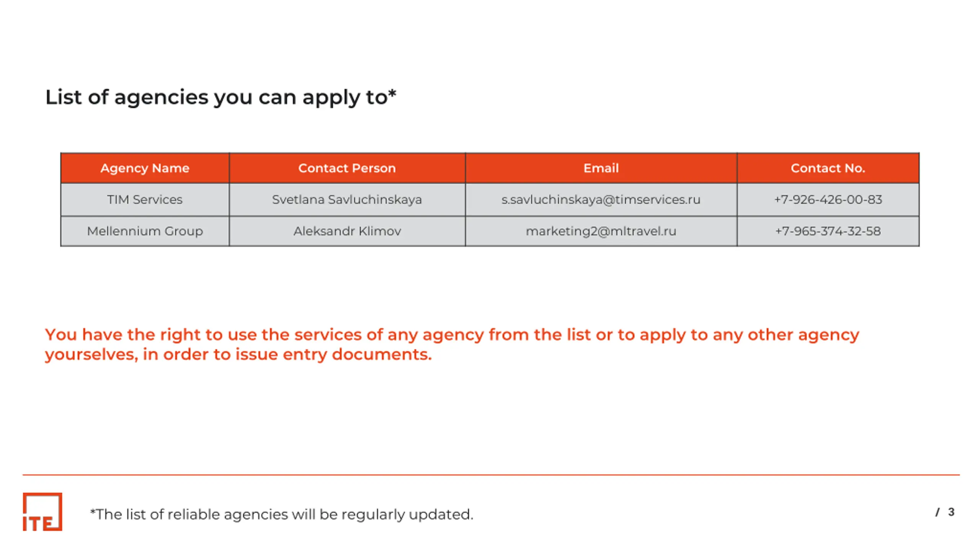The height and width of the screenshot is (551, 980).
Task: Click the orange footer divider line
Action: click(491, 475)
